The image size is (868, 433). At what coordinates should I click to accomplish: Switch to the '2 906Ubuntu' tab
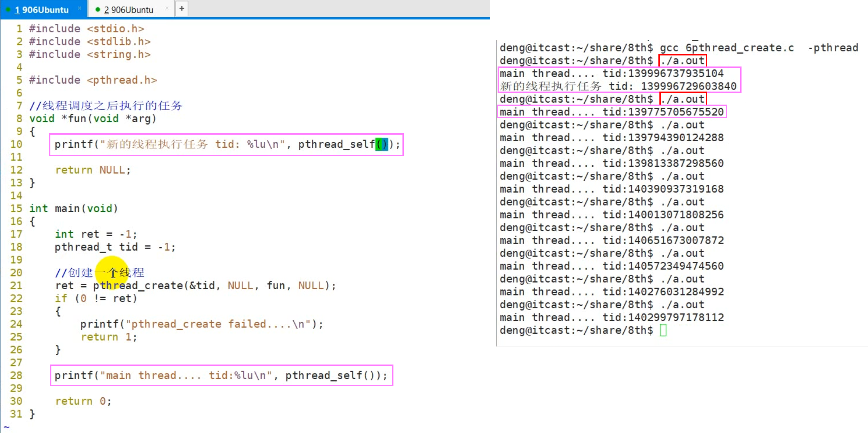coord(128,10)
